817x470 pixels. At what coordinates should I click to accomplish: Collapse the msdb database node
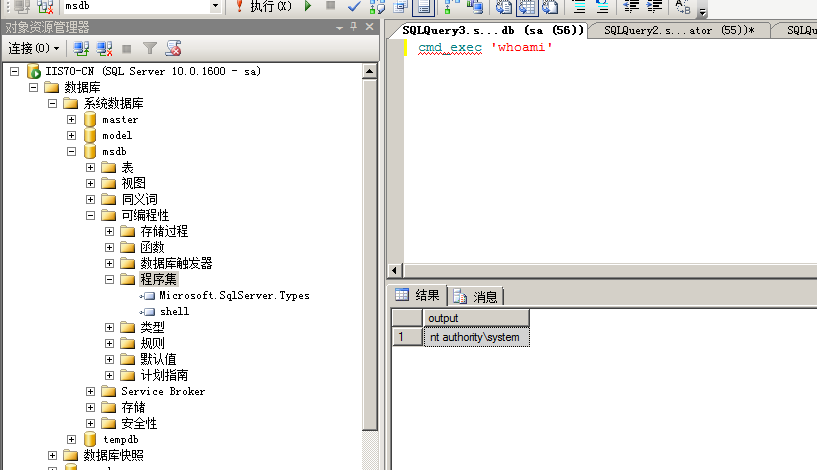pyautogui.click(x=72, y=152)
